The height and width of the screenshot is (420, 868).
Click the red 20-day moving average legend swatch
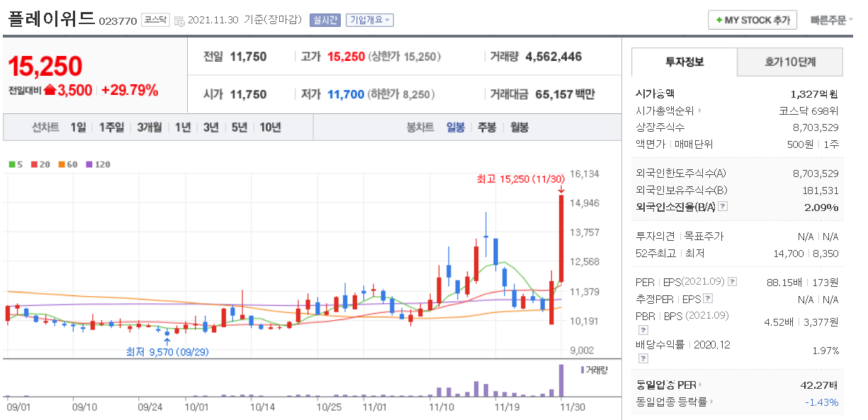[x=34, y=164]
